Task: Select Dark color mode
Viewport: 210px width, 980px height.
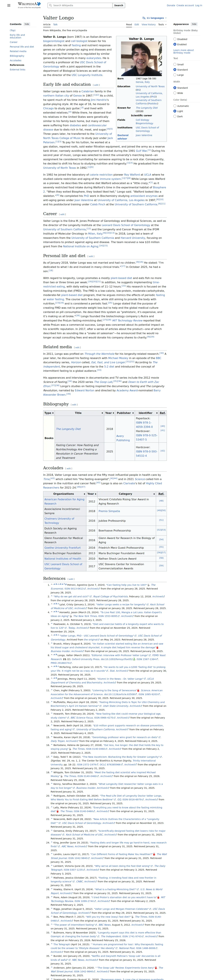Action: [x=175, y=116]
